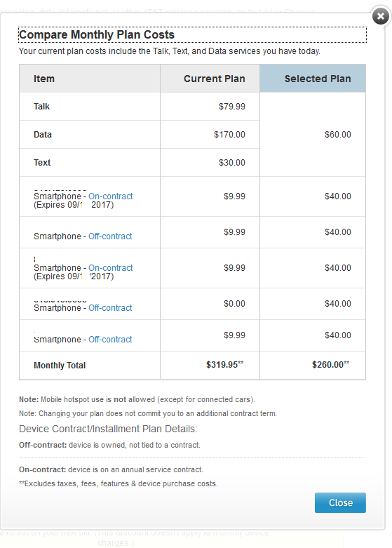Click the blue Close button
The height and width of the screenshot is (548, 392).
pyautogui.click(x=340, y=502)
